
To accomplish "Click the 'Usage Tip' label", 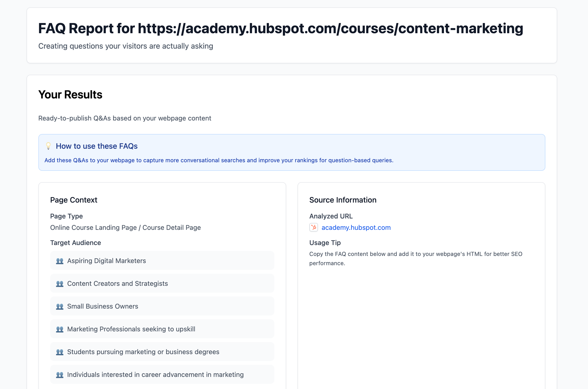I will (325, 243).
